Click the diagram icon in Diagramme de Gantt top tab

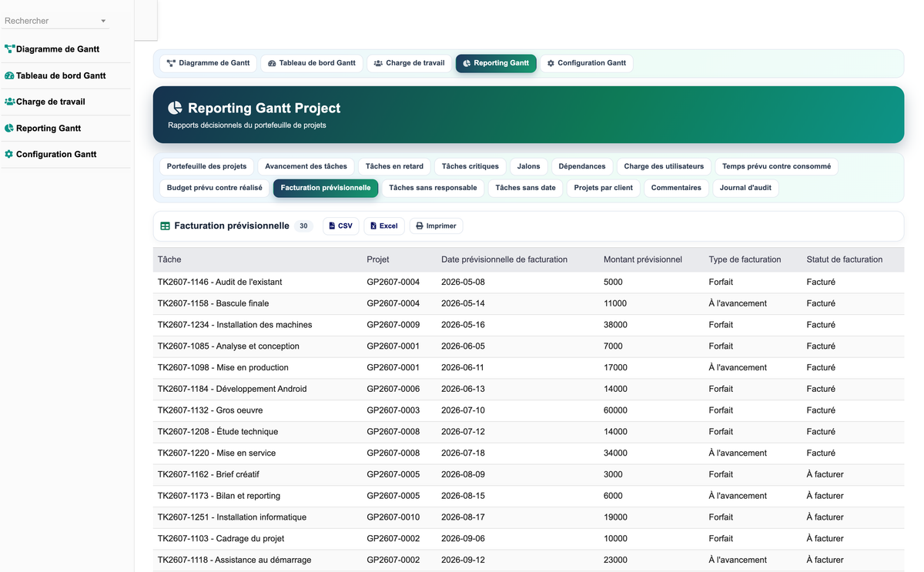171,63
